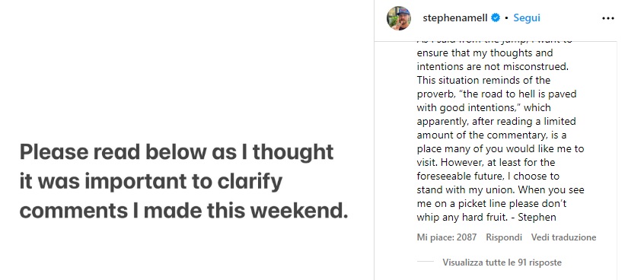Click the post image headline text
The image size is (644, 280).
coord(183,181)
